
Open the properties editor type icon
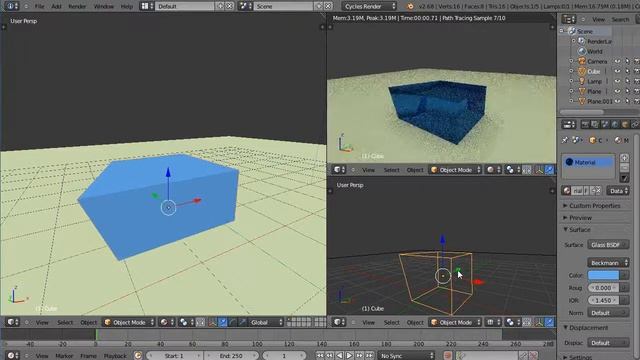coord(569,124)
